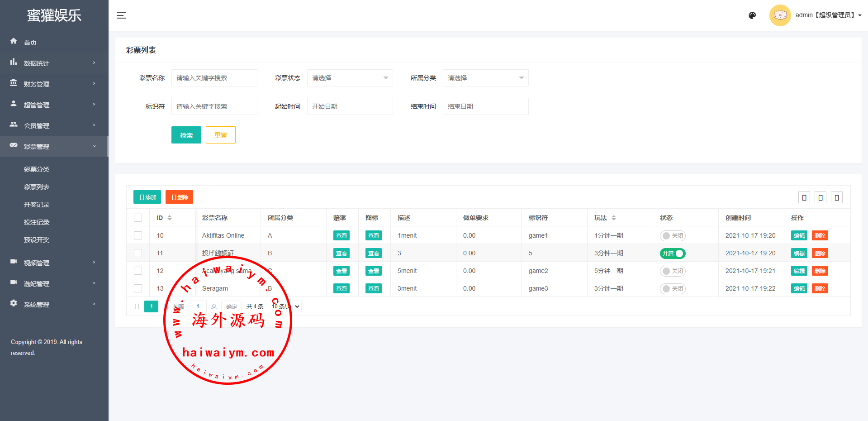Select 彩票分类 submenu item
Viewport: 868px width, 421px height.
[37, 169]
